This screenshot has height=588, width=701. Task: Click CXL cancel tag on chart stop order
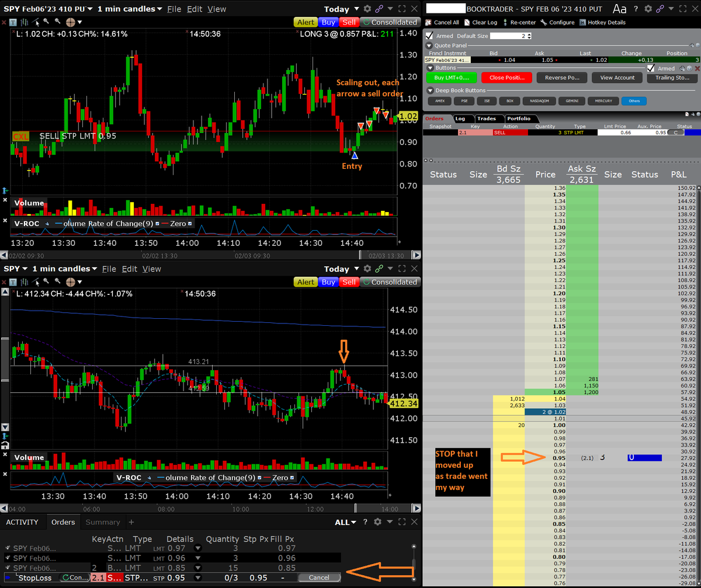click(x=20, y=136)
